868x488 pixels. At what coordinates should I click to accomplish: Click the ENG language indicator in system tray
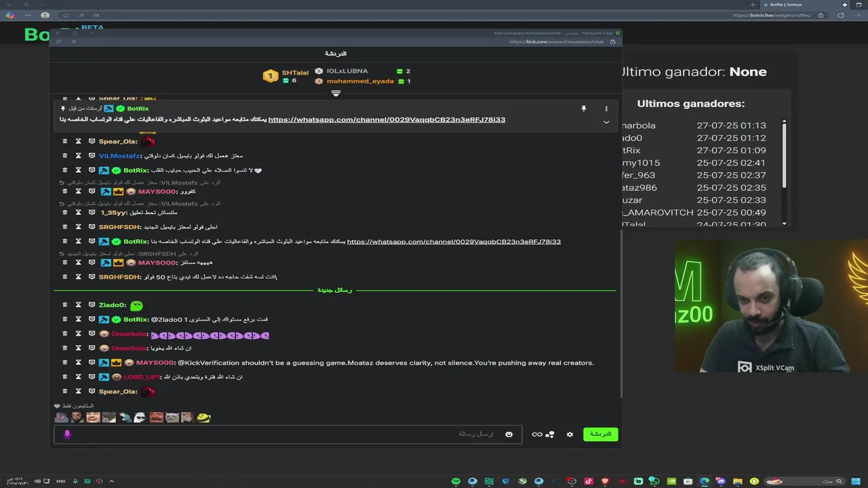tap(61, 481)
